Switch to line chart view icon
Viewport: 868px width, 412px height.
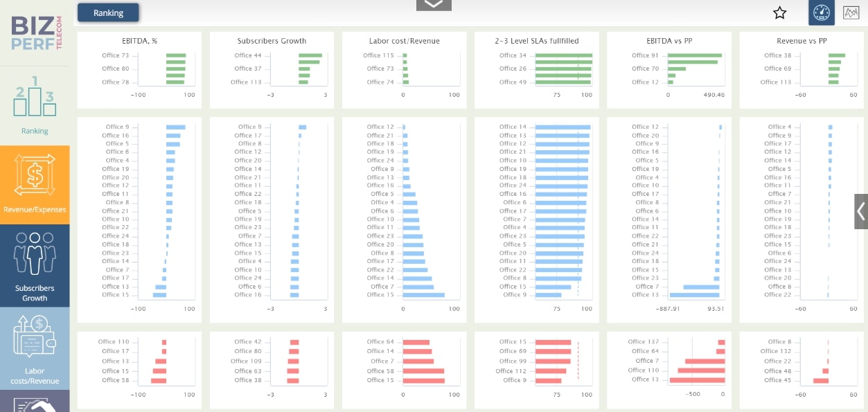pyautogui.click(x=851, y=12)
